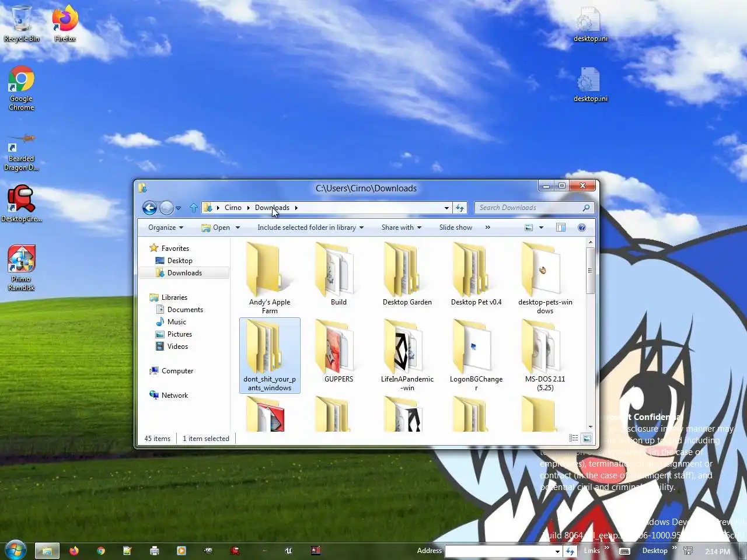Go back using the Explorer back arrow
Screen dimensions: 747x560
click(x=149, y=208)
